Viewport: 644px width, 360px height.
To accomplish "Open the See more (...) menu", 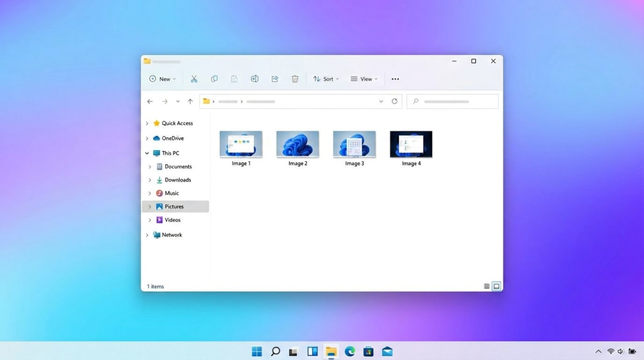I will pos(396,78).
